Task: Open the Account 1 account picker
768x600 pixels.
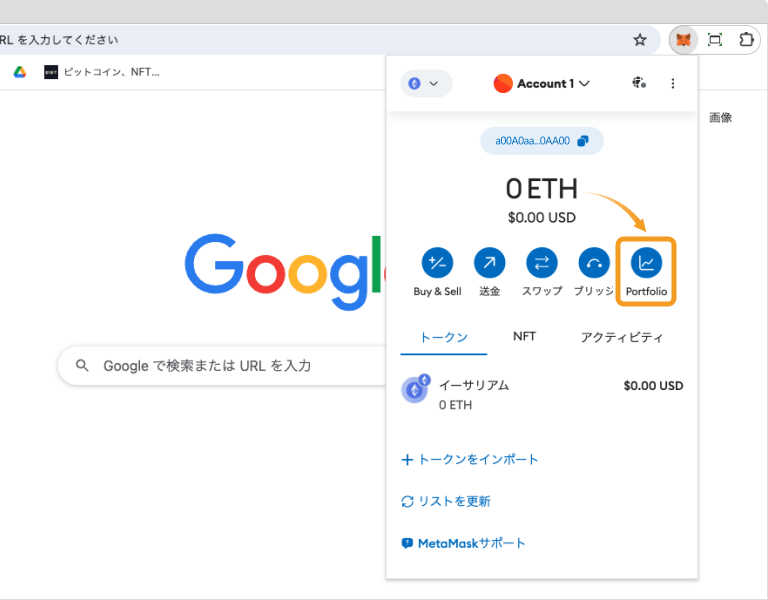Action: 541,84
